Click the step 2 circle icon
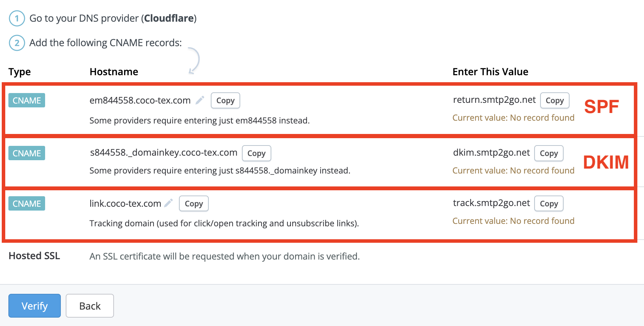Image resolution: width=644 pixels, height=326 pixels. (17, 43)
